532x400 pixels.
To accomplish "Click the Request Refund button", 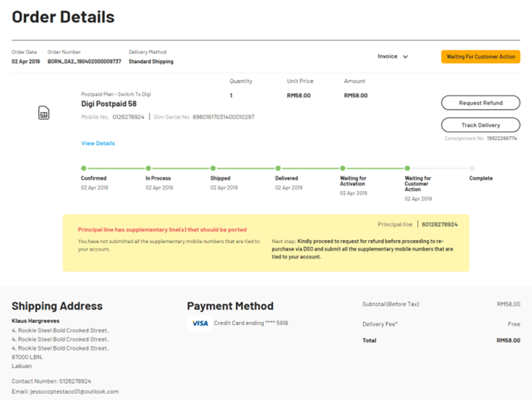I will point(480,103).
